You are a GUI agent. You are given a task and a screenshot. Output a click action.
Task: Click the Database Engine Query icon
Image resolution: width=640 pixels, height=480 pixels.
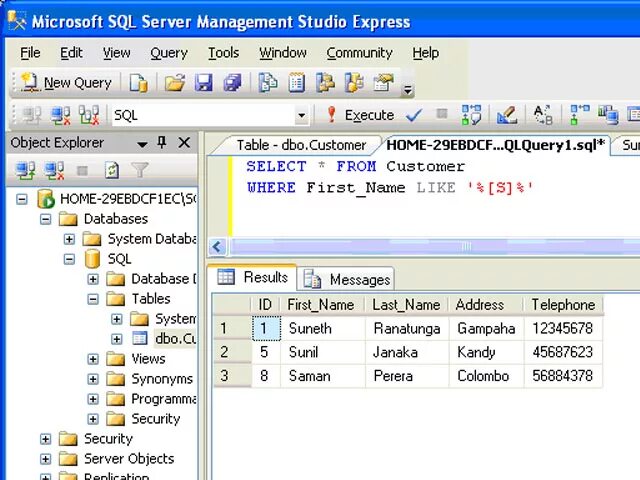pyautogui.click(x=139, y=83)
